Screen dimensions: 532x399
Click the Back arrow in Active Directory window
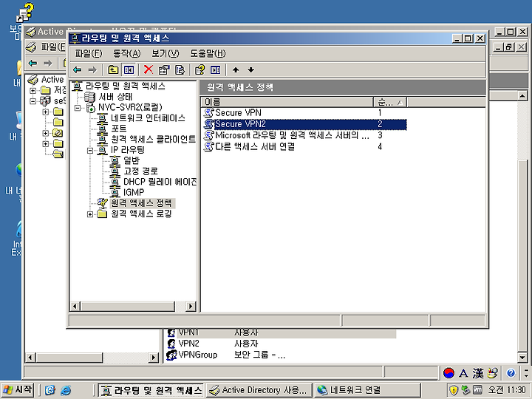(x=33, y=63)
